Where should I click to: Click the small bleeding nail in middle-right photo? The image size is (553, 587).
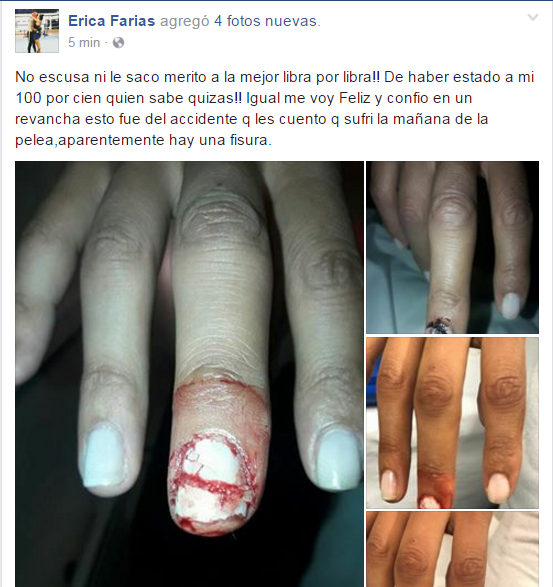coord(430,501)
